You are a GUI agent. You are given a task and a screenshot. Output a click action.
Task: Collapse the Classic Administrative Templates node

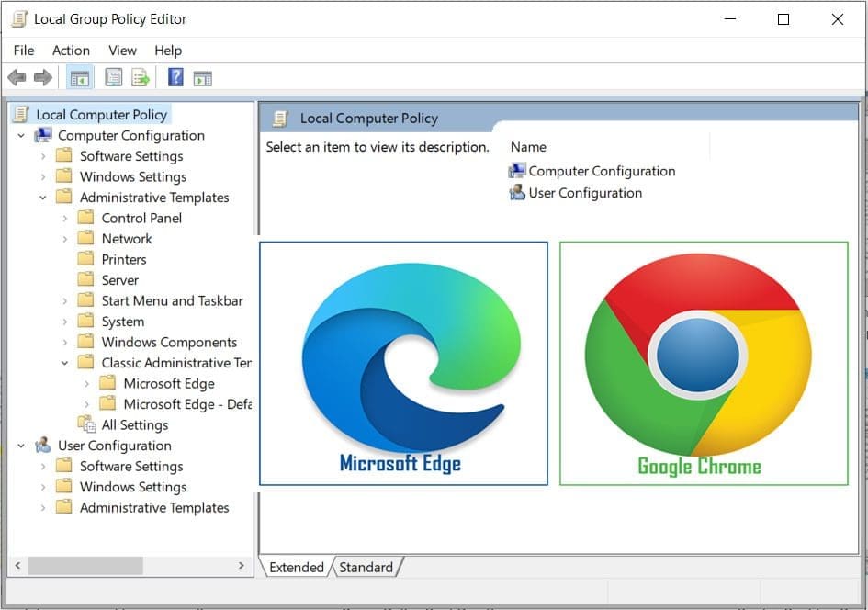(62, 362)
